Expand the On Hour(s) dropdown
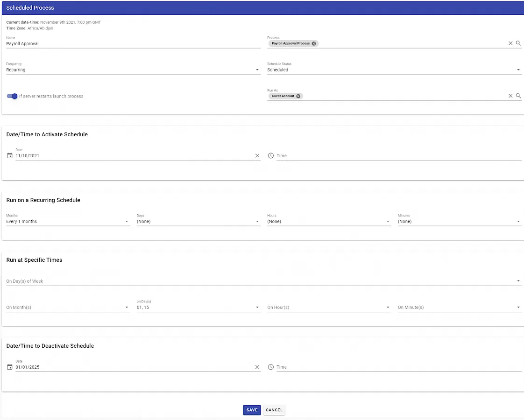 pyautogui.click(x=329, y=307)
